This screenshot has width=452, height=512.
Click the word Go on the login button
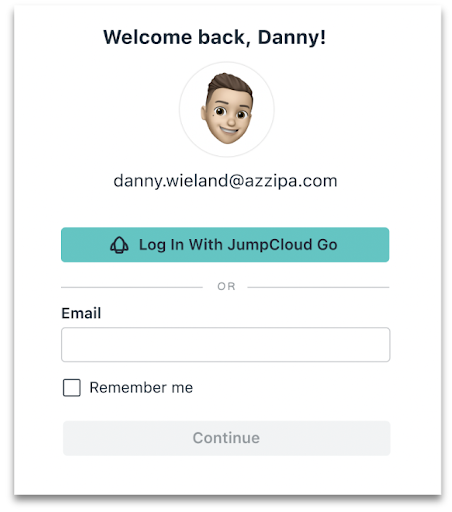point(327,245)
